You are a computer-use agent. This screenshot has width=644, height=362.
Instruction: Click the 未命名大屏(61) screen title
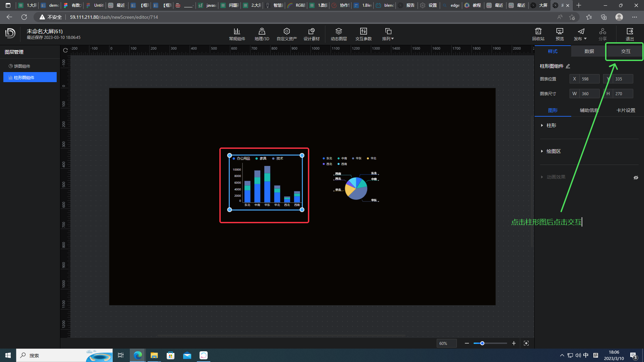45,31
